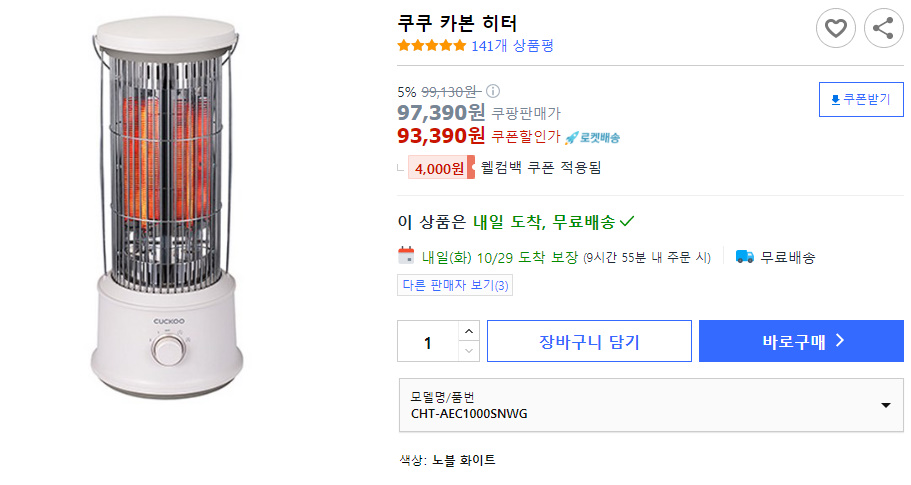Click the heart wishlist icon
Image resolution: width=911 pixels, height=485 pixels.
point(835,28)
